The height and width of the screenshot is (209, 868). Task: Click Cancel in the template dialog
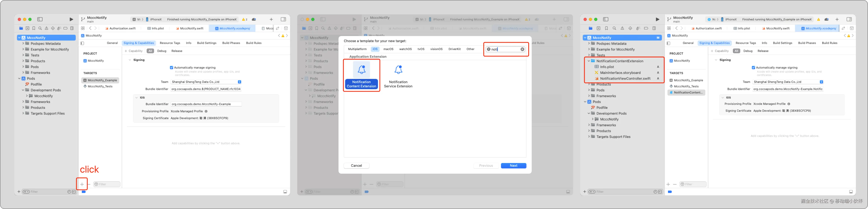(x=356, y=165)
